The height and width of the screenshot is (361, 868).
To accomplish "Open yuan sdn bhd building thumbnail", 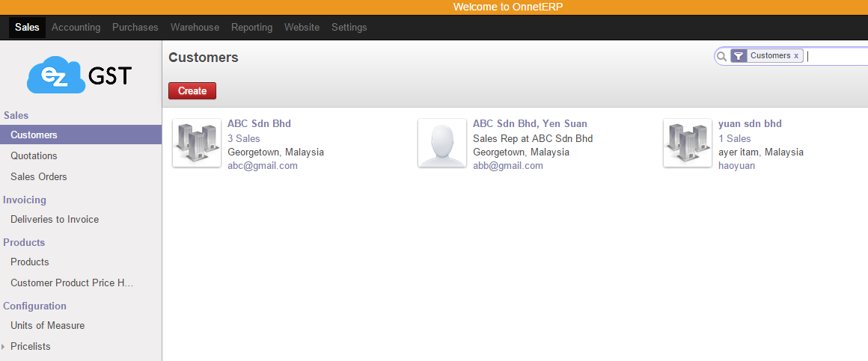I will coord(688,143).
